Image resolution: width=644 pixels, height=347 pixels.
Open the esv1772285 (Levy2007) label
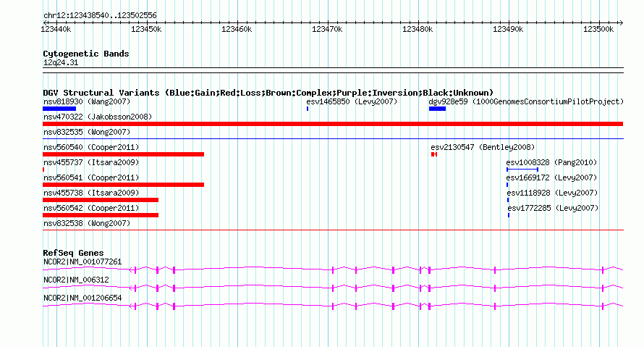point(554,208)
